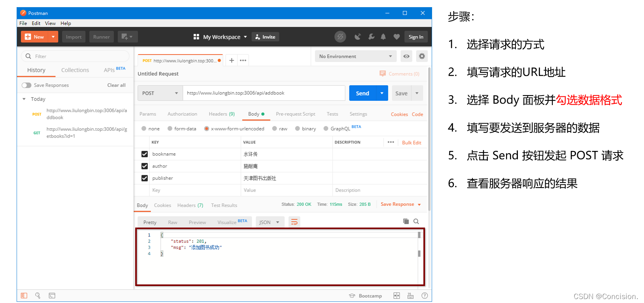Click the request URL input field
The width and height of the screenshot is (644, 303).
[x=264, y=93]
